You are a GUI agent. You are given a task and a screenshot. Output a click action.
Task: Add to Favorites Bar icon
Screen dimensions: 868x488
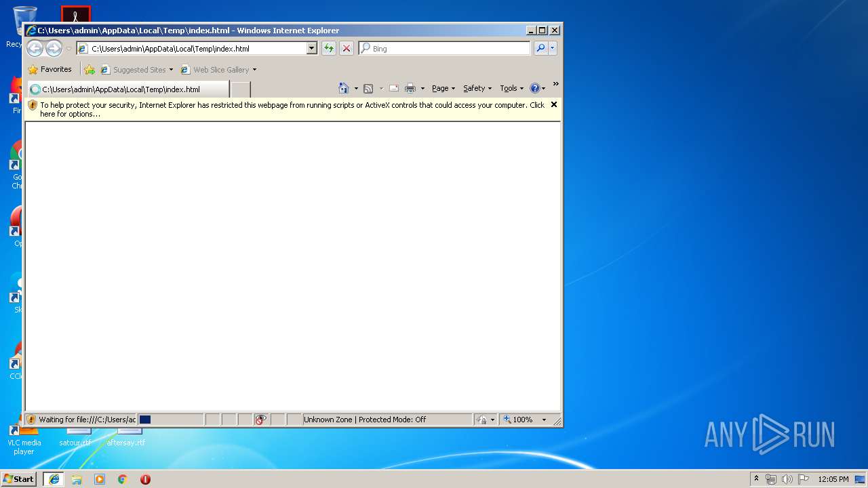90,70
